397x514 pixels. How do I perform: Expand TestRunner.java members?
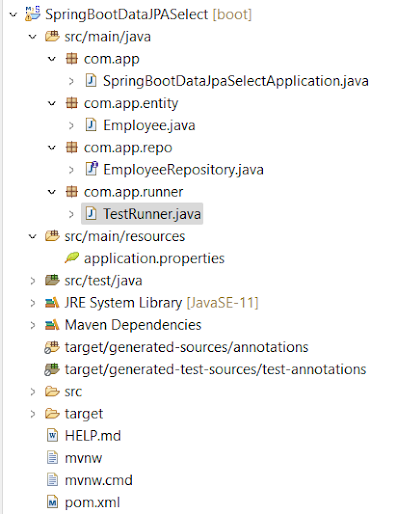[x=71, y=214]
